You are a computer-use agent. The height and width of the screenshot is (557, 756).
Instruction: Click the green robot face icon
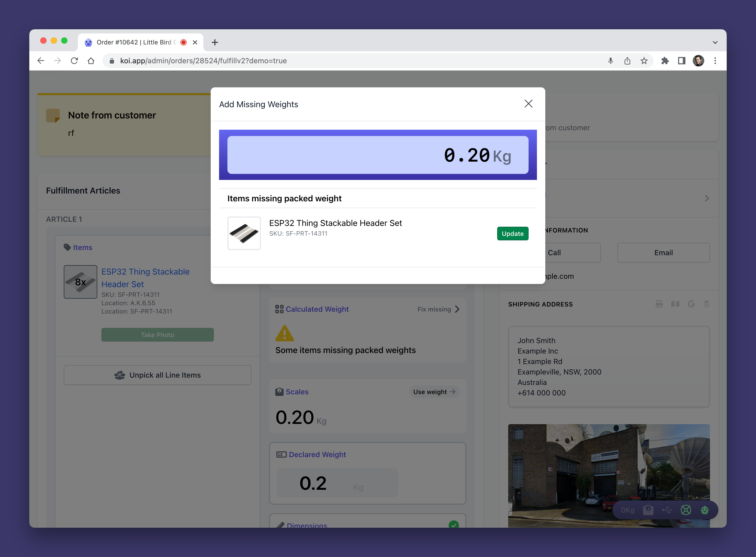click(x=705, y=510)
